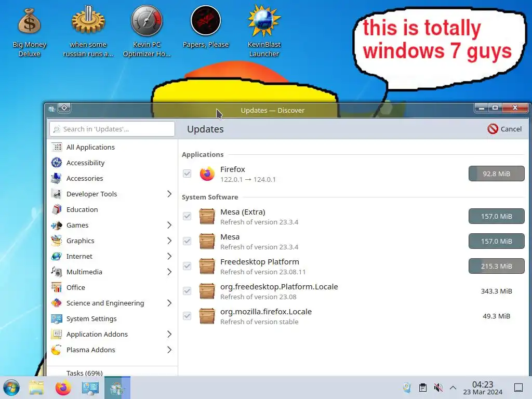
Task: Click Firefox 92.8 MiB progress bar
Action: coord(496,174)
